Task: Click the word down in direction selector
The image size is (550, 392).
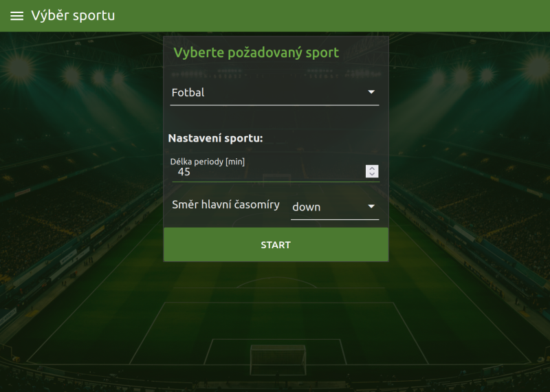Action: [307, 207]
